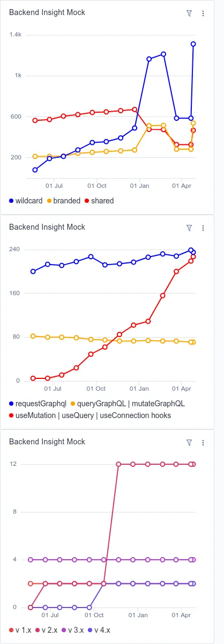The height and width of the screenshot is (644, 224).
Task: Toggle queryGraphQL | mutateGraphQL legend entry
Action: pos(127,402)
